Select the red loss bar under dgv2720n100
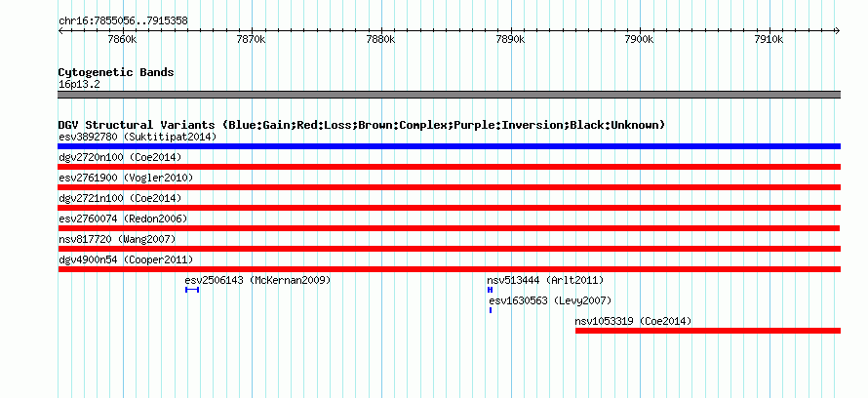The width and height of the screenshot is (868, 398). point(449,167)
